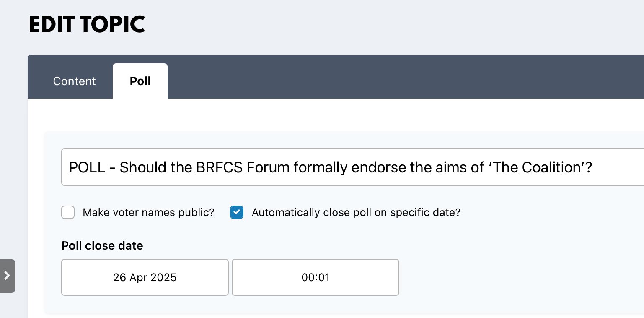
Task: Untick the automatically close poll checkbox
Action: pos(237,213)
